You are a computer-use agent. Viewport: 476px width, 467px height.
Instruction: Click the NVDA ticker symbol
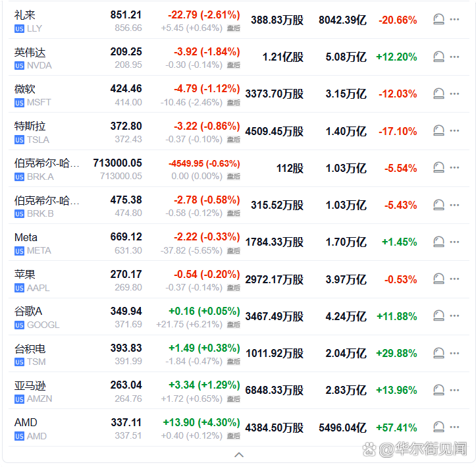coord(39,66)
